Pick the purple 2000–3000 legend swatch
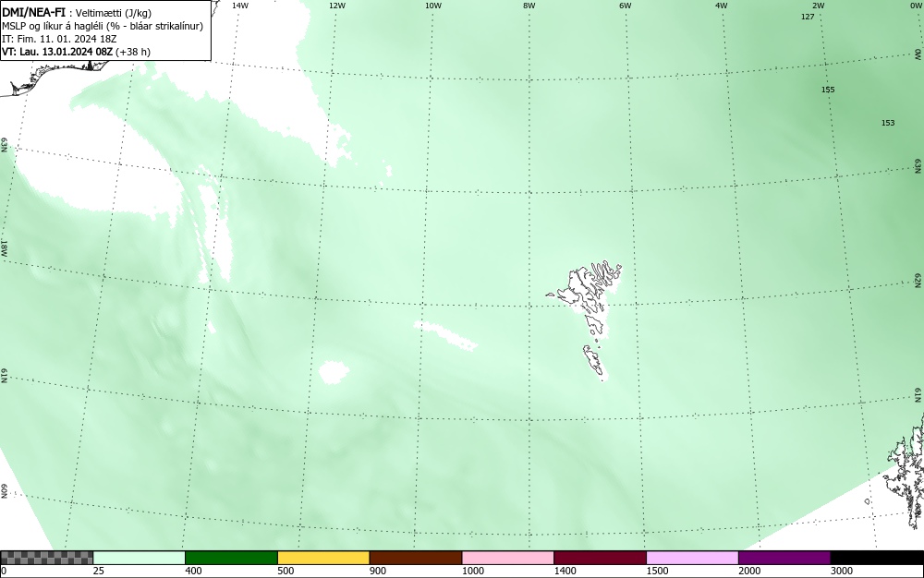Screen dimensions: 924x578 click(x=784, y=558)
